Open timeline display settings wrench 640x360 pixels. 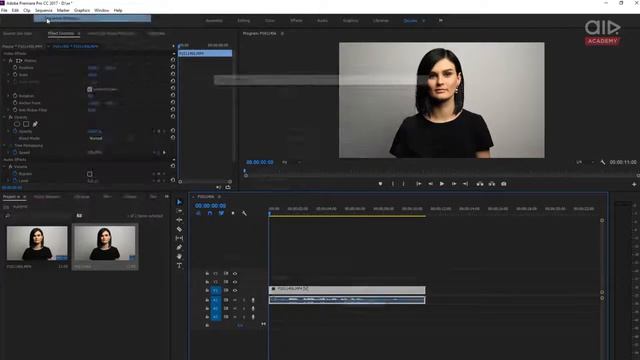click(244, 213)
